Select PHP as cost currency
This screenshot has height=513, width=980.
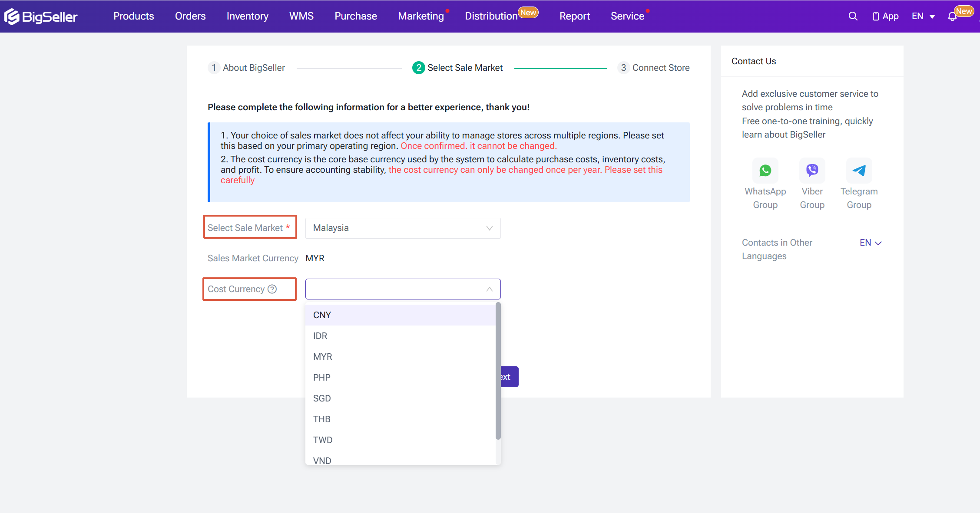pos(401,378)
